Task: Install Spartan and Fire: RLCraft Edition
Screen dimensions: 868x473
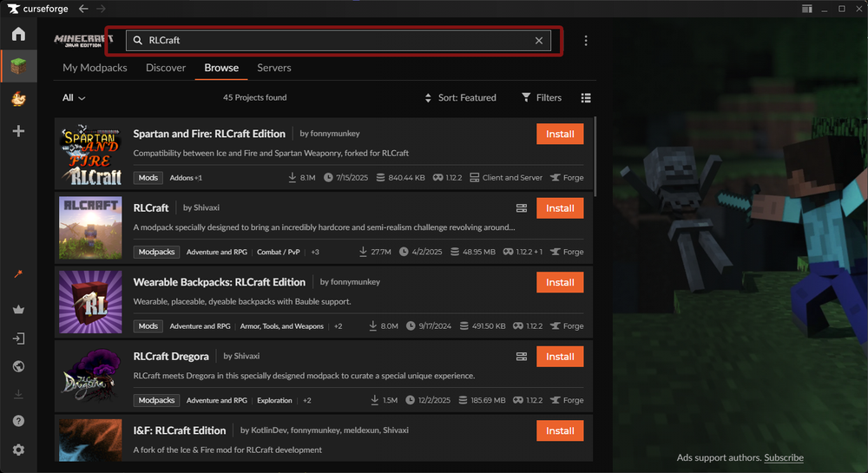Action: tap(560, 134)
